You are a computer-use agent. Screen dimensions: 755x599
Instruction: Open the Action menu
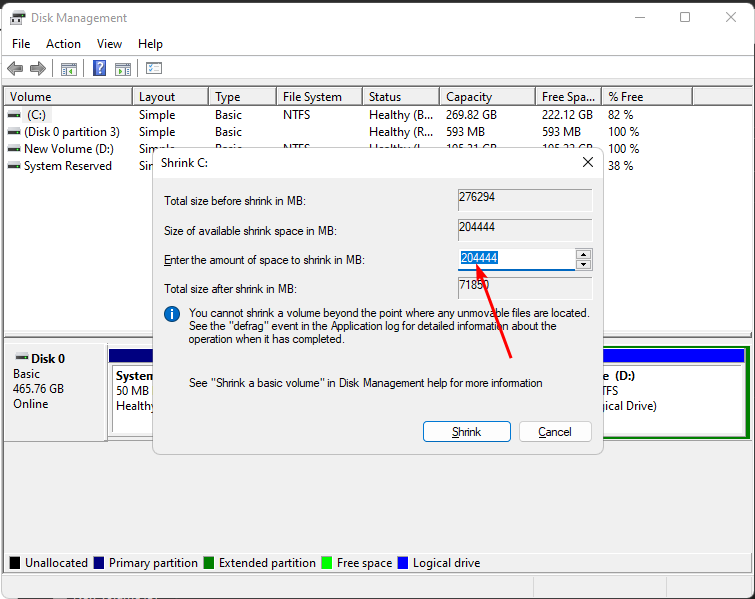63,44
